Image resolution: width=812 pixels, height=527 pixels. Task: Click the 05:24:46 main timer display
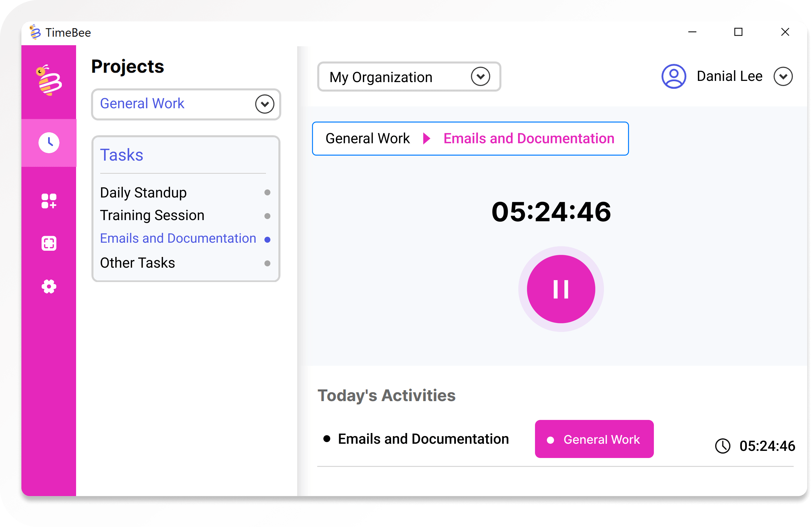pos(551,212)
